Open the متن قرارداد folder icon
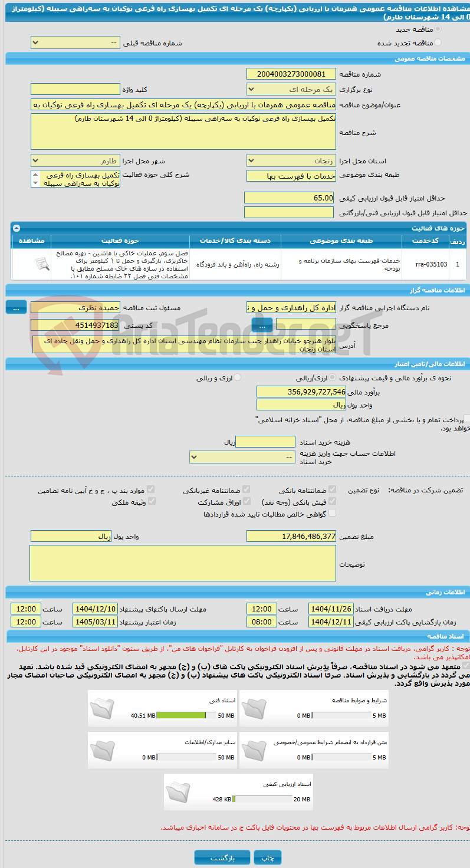 coord(255,749)
